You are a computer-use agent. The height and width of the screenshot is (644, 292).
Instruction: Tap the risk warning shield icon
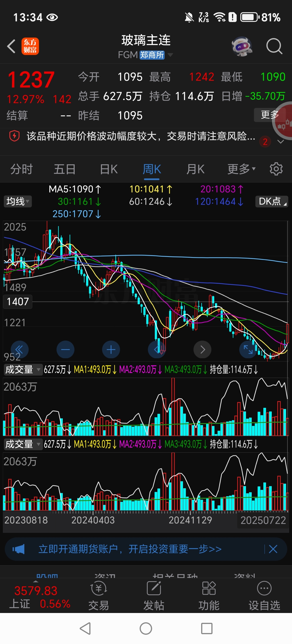(14, 136)
